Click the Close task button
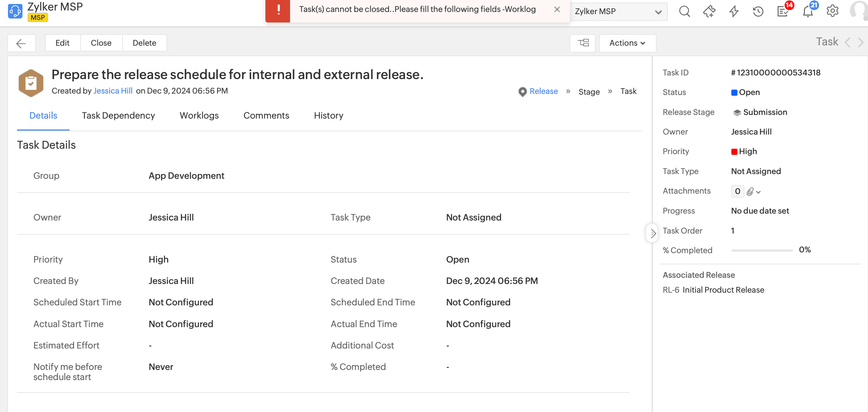The height and width of the screenshot is (412, 868). click(x=101, y=43)
